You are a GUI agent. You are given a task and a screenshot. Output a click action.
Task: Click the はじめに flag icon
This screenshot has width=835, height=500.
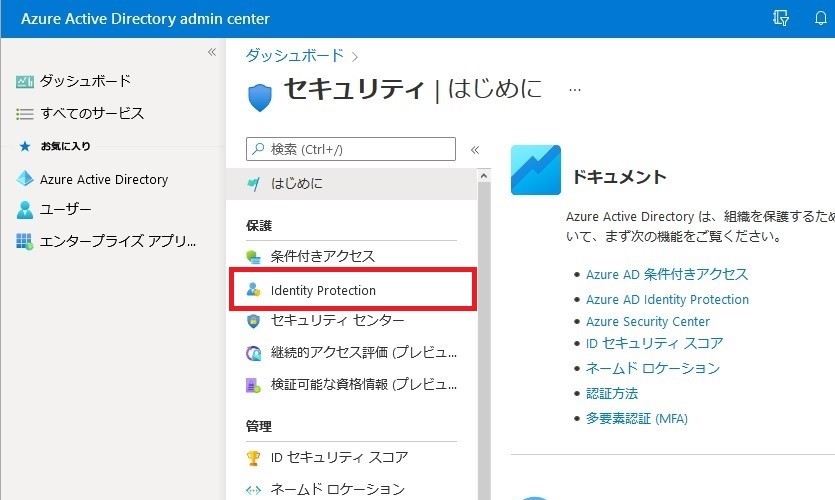pos(254,184)
